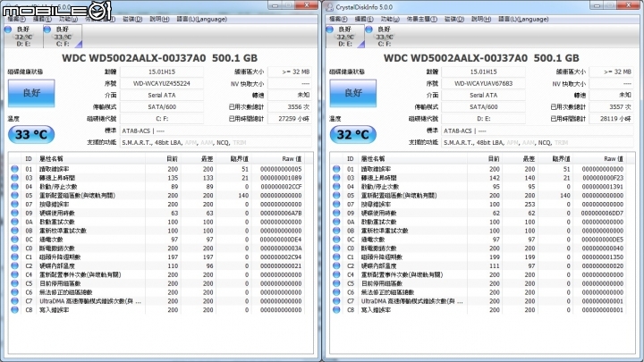644x362 pixels.
Task: Open 語言(L)(Language) menu in left window
Action: point(201,19)
